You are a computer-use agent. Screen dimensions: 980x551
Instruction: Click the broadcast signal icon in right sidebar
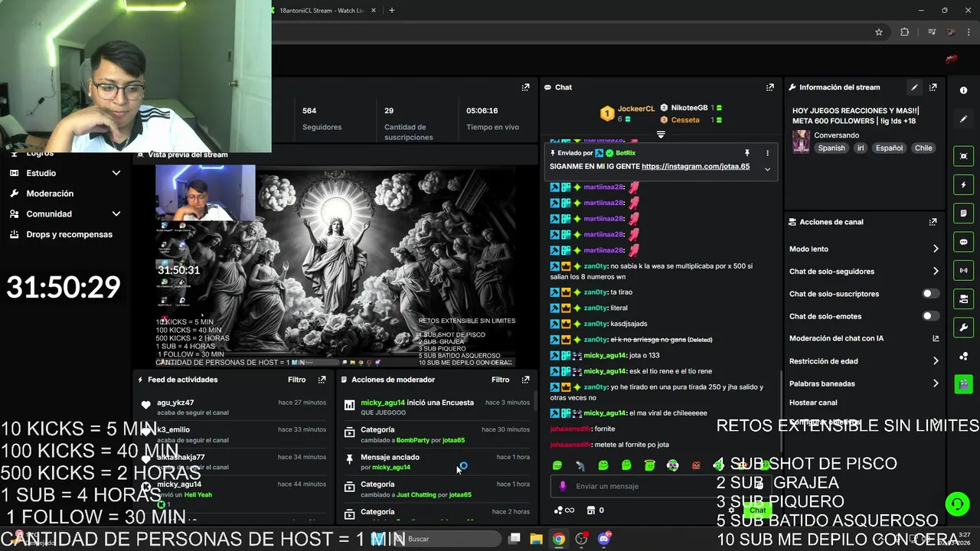point(963,270)
